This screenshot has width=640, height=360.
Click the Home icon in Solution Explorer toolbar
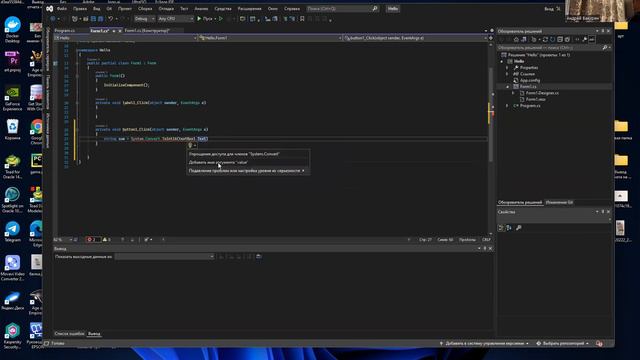coord(516,40)
